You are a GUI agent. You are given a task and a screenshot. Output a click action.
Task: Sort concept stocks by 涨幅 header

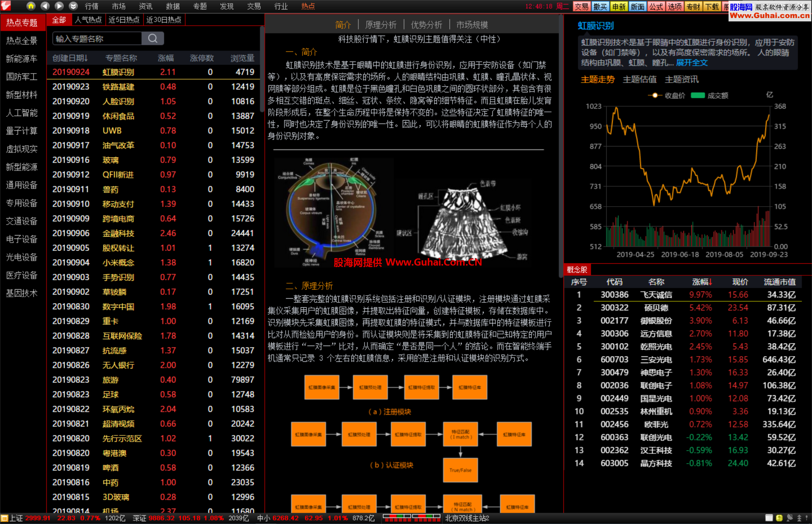pyautogui.click(x=702, y=282)
